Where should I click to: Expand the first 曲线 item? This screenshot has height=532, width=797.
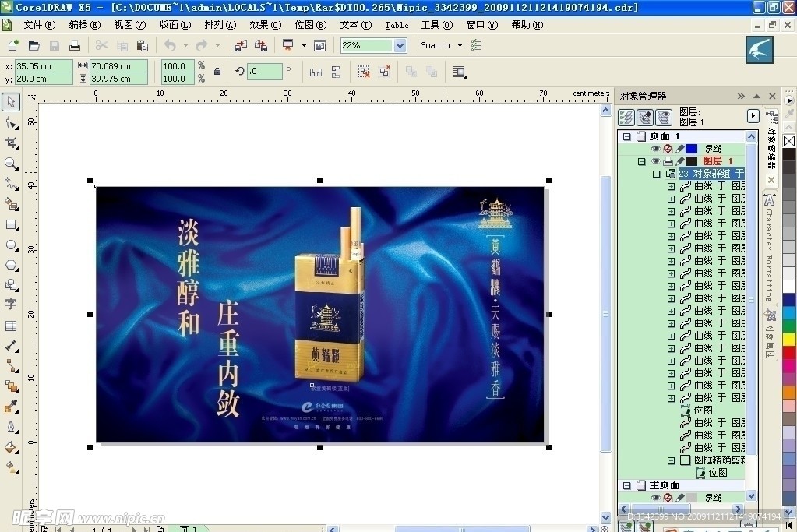[x=671, y=186]
